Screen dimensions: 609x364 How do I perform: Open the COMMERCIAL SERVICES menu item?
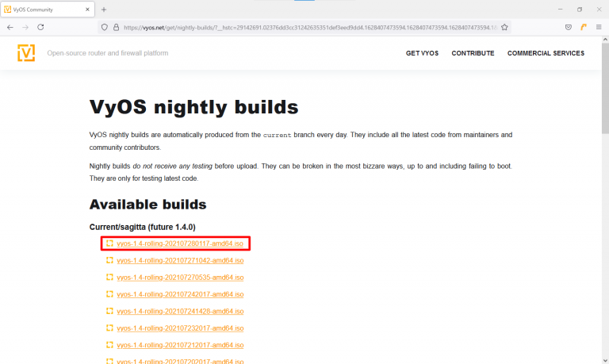click(546, 53)
